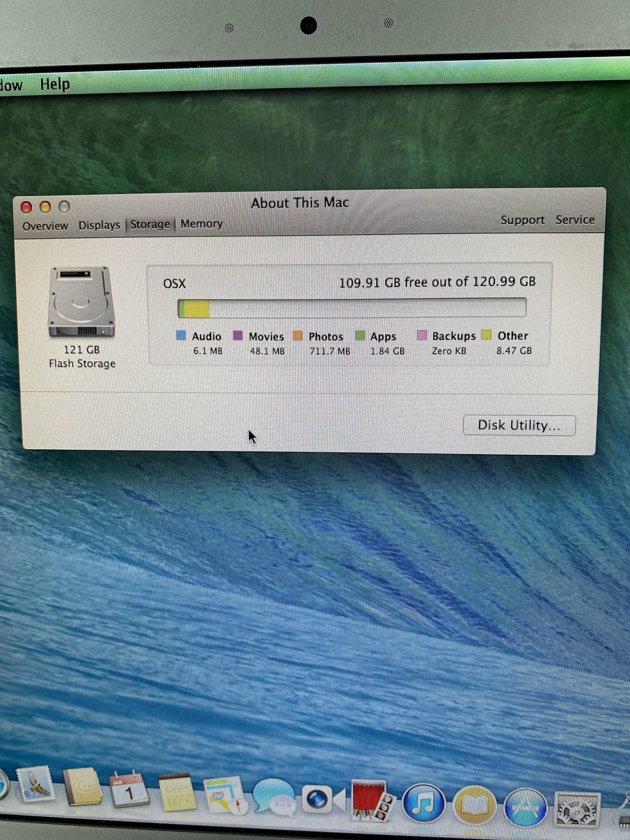
Task: Click the yellow Other legend swatch
Action: [x=486, y=335]
